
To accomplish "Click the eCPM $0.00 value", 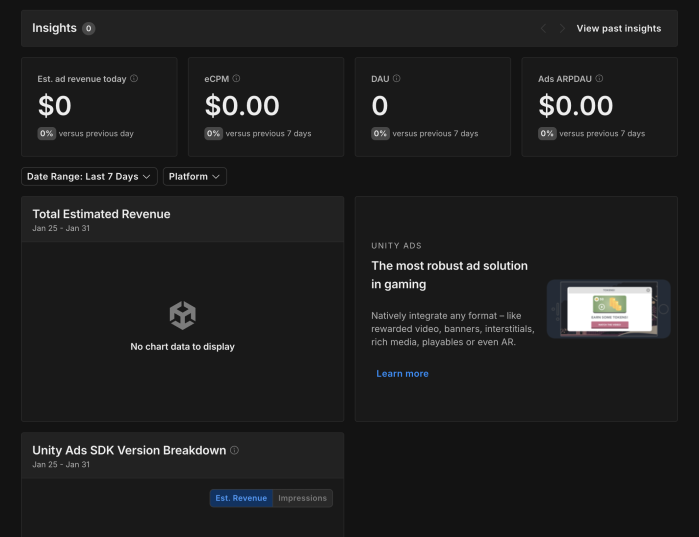I will coord(242,106).
